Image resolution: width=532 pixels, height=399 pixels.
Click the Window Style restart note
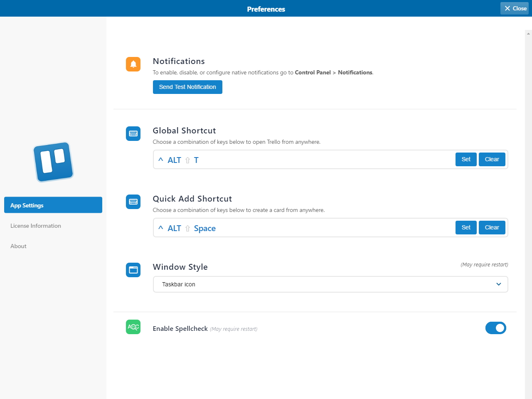[484, 265]
